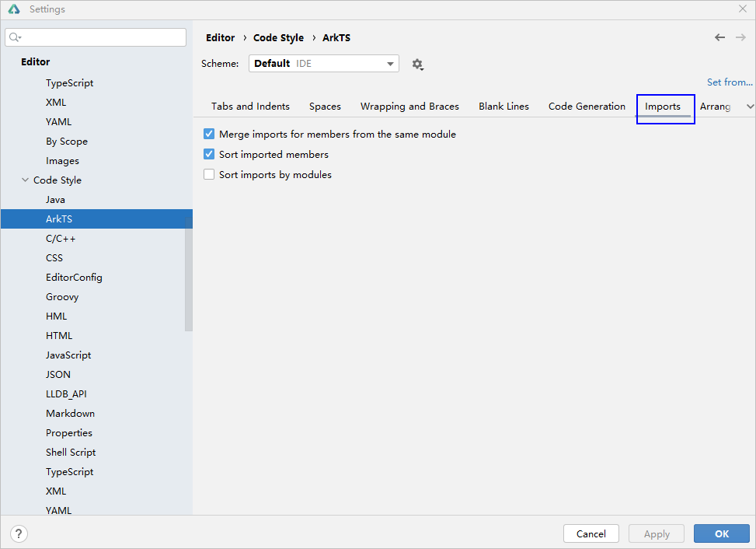The height and width of the screenshot is (549, 756).
Task: Click inside the settings search field
Action: click(x=101, y=37)
